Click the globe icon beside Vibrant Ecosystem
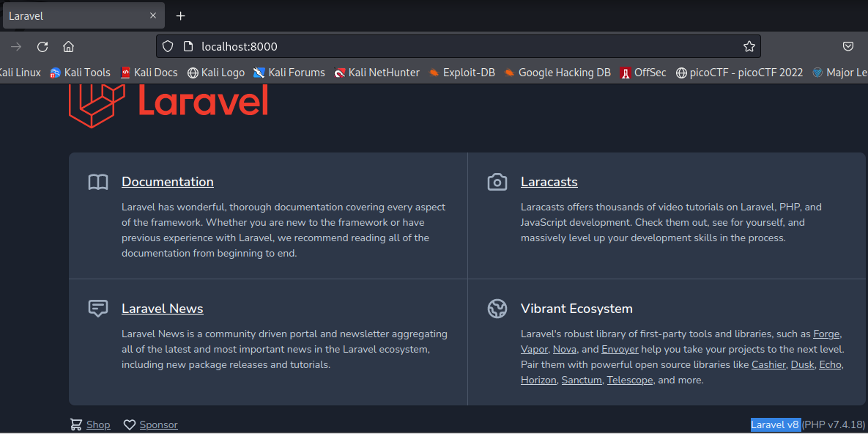The height and width of the screenshot is (434, 868). tap(497, 308)
